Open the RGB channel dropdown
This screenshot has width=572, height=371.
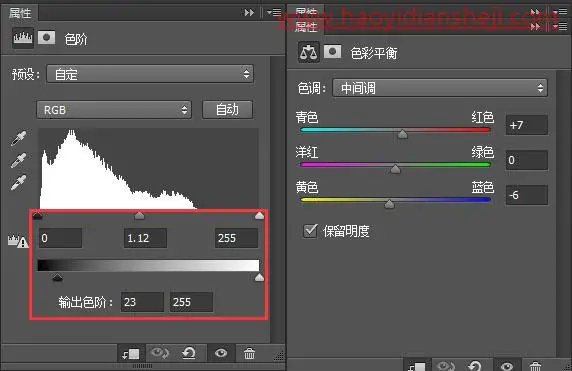click(x=114, y=109)
